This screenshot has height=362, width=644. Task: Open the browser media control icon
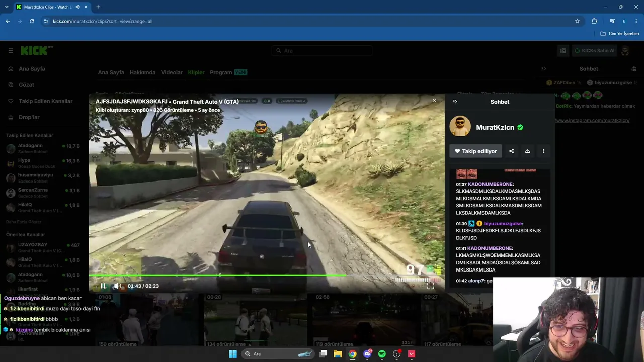coord(612,21)
